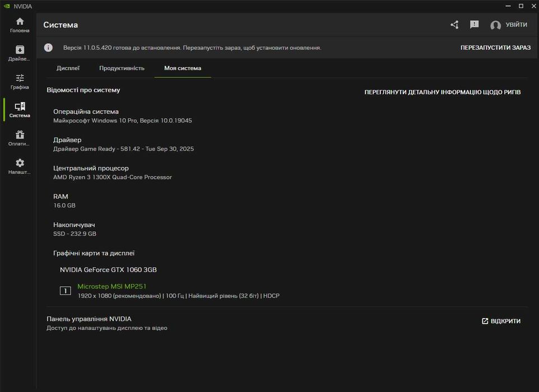Click the feedback exclamation icon
539x392 pixels.
coord(474,25)
